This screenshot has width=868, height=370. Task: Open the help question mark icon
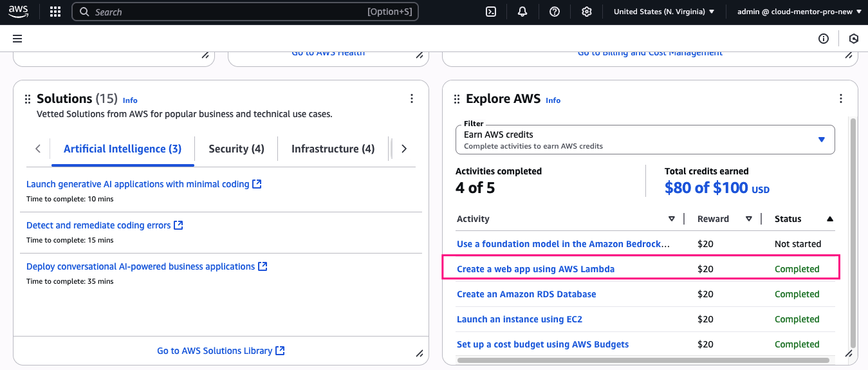coord(555,12)
